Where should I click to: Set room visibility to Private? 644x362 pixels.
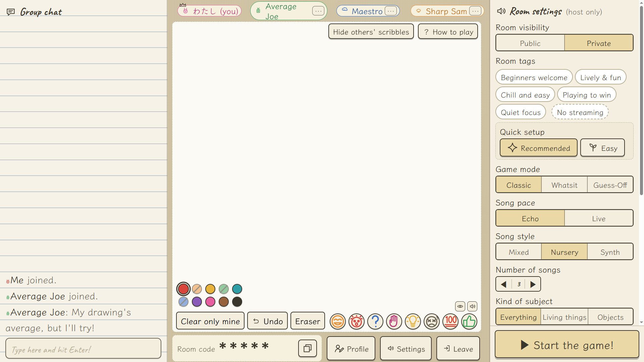pos(599,43)
